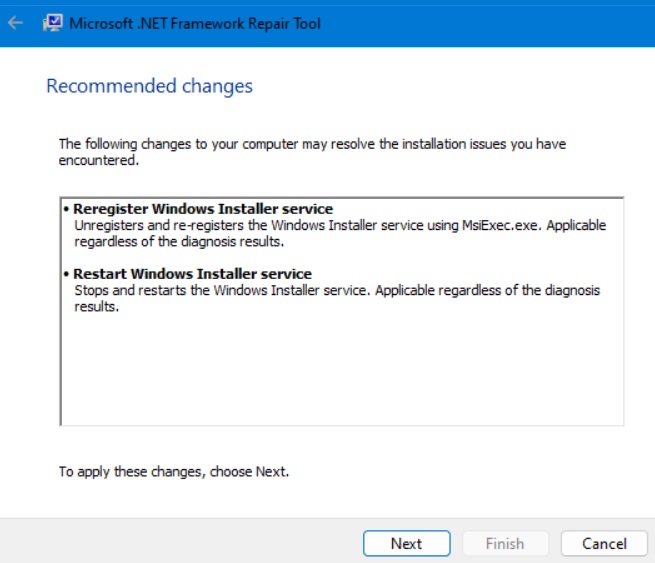This screenshot has height=563, width=655.
Task: Click the disabled Finish button
Action: 505,543
